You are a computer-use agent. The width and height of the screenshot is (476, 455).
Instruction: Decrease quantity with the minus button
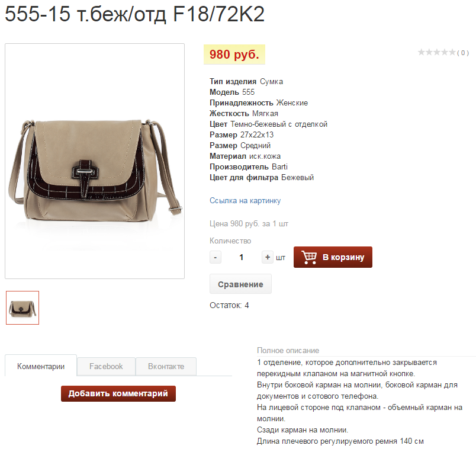click(216, 257)
